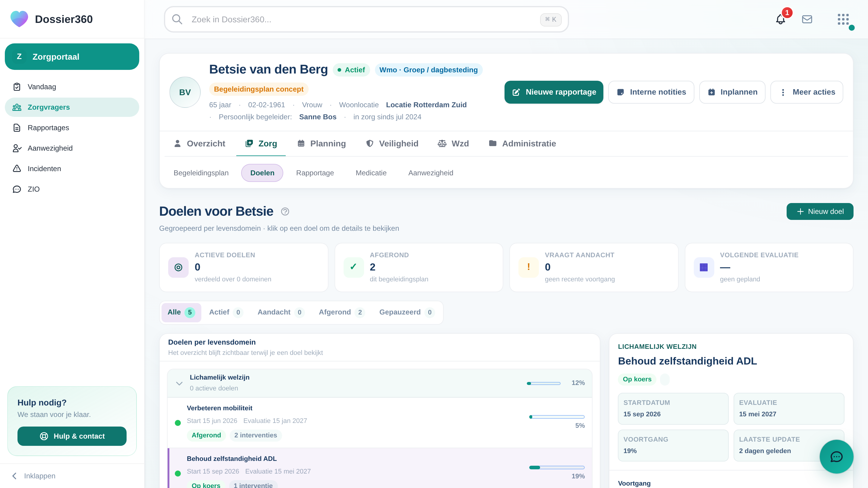
Task: Open Rapportages in sidebar
Action: [x=72, y=128]
